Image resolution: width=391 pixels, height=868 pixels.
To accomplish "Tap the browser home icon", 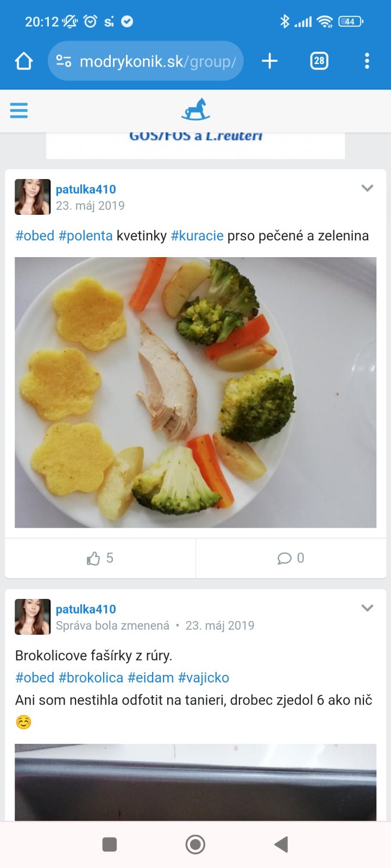I will point(24,61).
